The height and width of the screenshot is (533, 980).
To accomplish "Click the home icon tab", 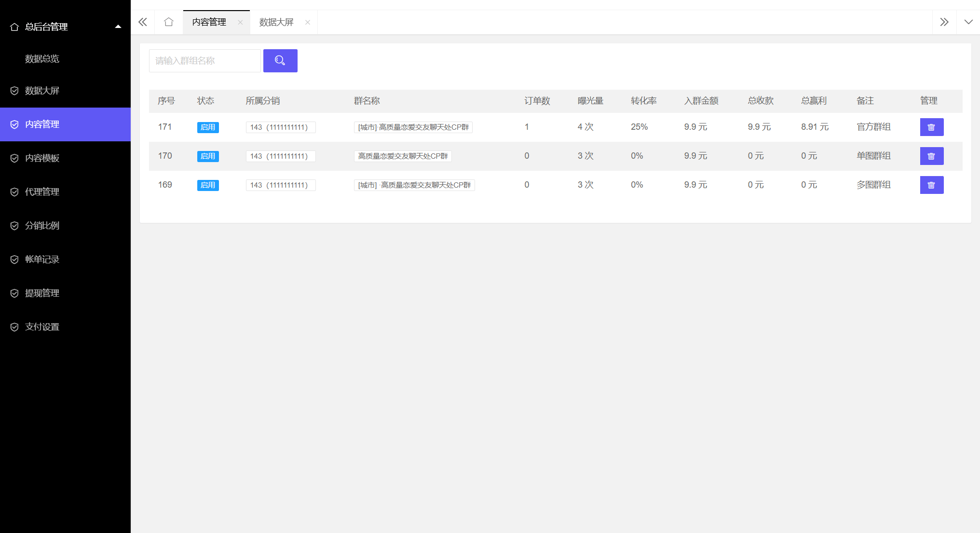I will (168, 22).
